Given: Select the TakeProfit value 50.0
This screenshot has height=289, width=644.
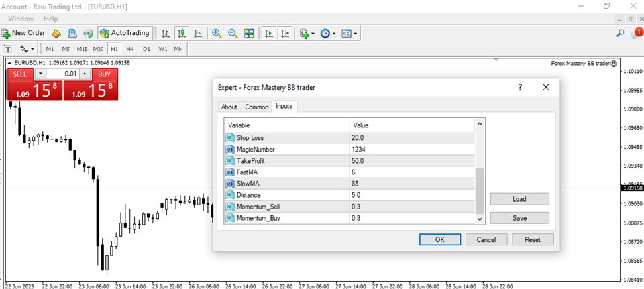Looking at the screenshot, I should tap(412, 161).
